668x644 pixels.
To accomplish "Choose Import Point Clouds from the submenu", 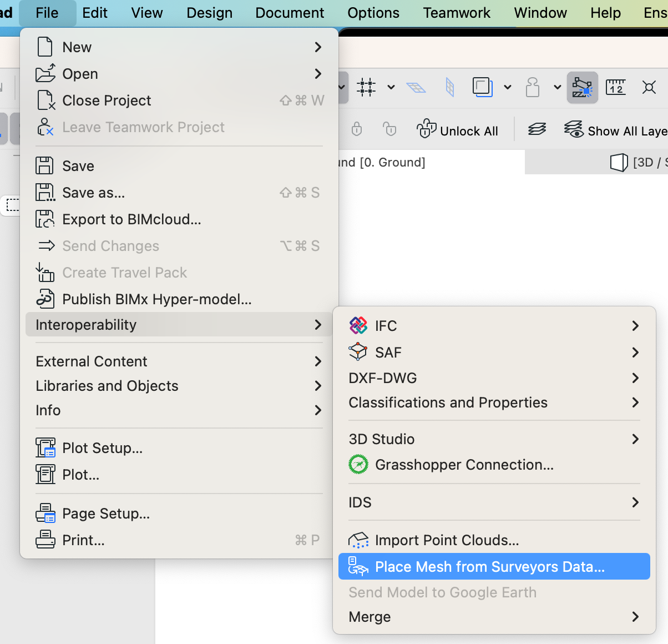I will click(447, 540).
